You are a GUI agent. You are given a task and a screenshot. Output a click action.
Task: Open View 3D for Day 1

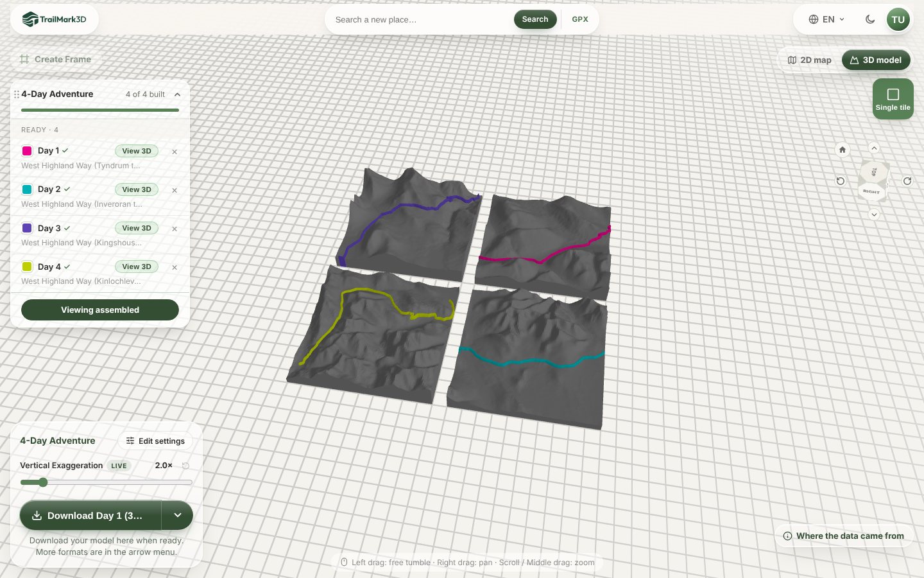137,151
